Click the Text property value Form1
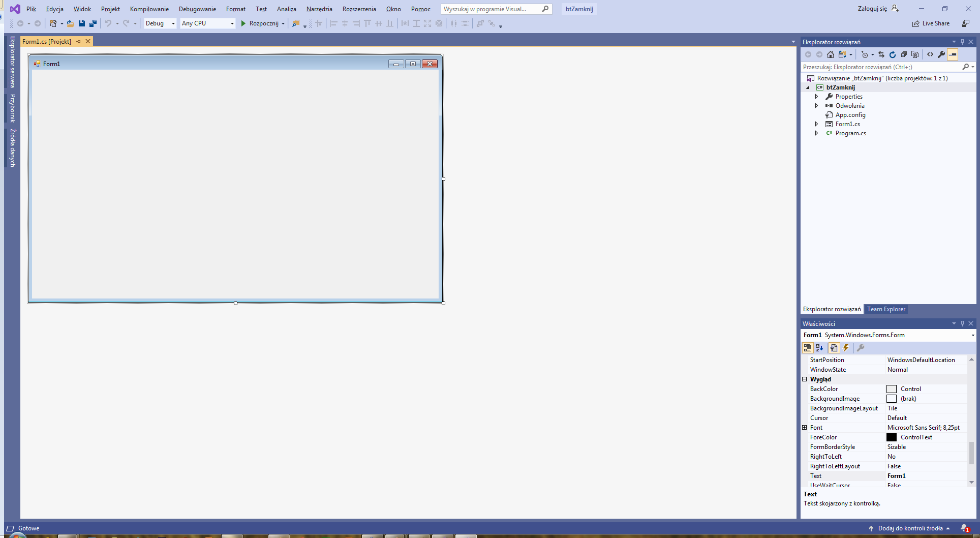Screen dimensions: 980x538 (896, 476)
